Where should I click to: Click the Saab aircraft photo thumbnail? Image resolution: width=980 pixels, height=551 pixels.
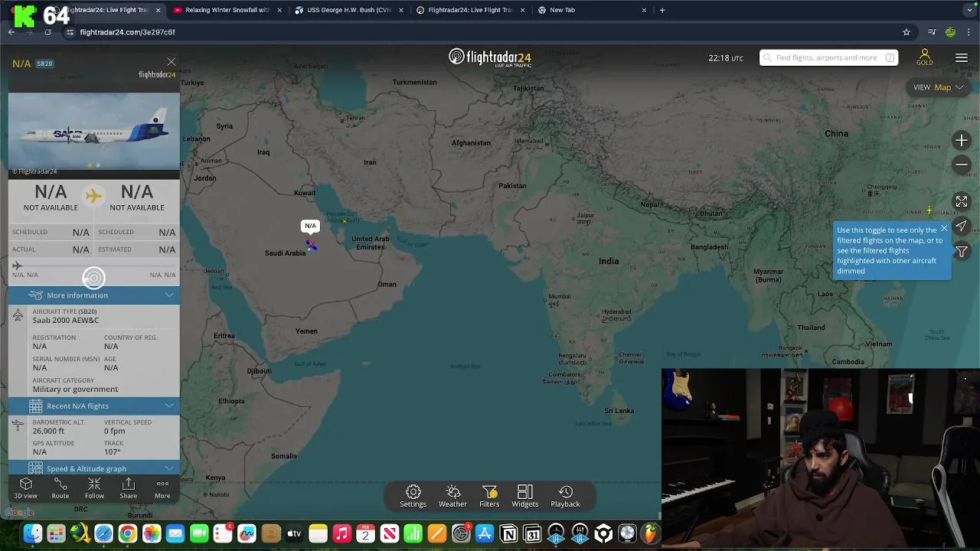(x=94, y=131)
